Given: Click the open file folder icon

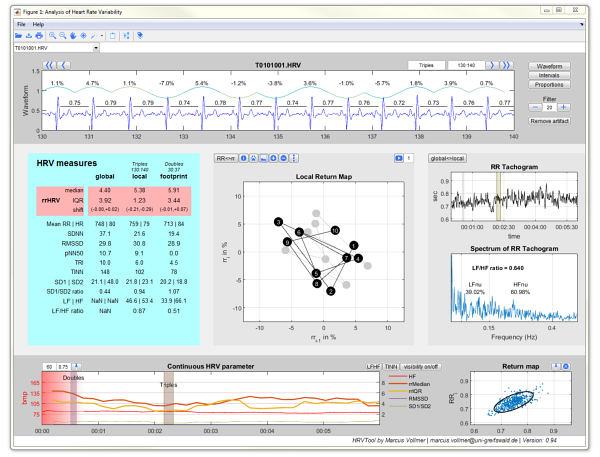Looking at the screenshot, I should pyautogui.click(x=20, y=35).
